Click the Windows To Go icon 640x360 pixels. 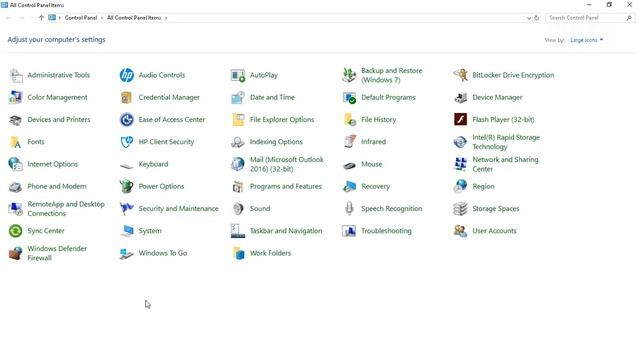[x=127, y=253]
